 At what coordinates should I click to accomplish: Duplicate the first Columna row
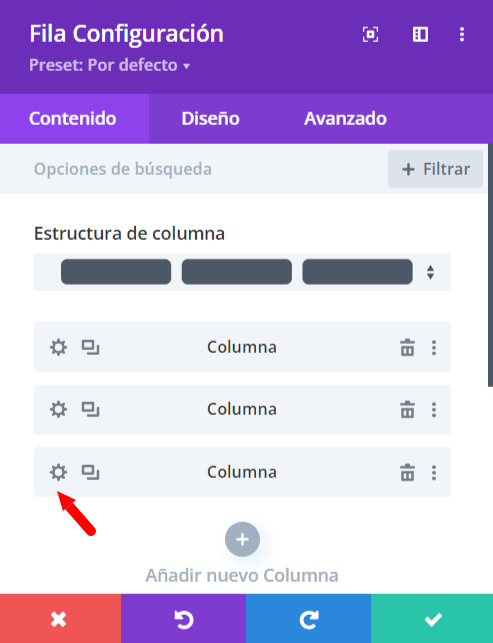90,347
